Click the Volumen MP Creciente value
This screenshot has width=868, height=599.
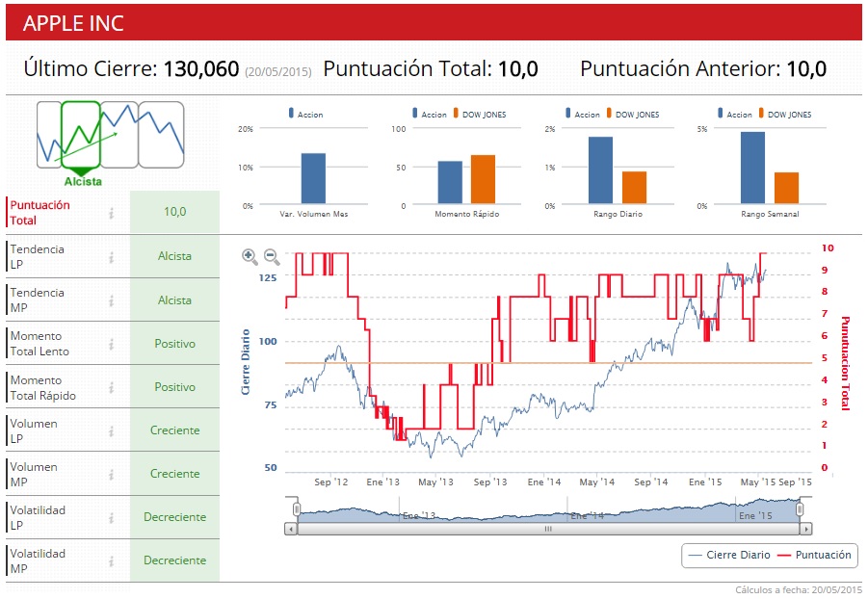pyautogui.click(x=175, y=474)
